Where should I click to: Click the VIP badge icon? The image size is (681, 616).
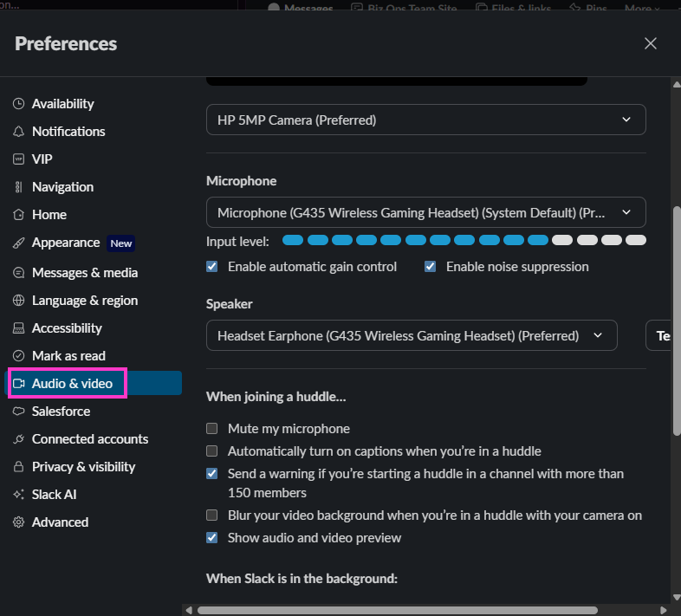pos(19,159)
